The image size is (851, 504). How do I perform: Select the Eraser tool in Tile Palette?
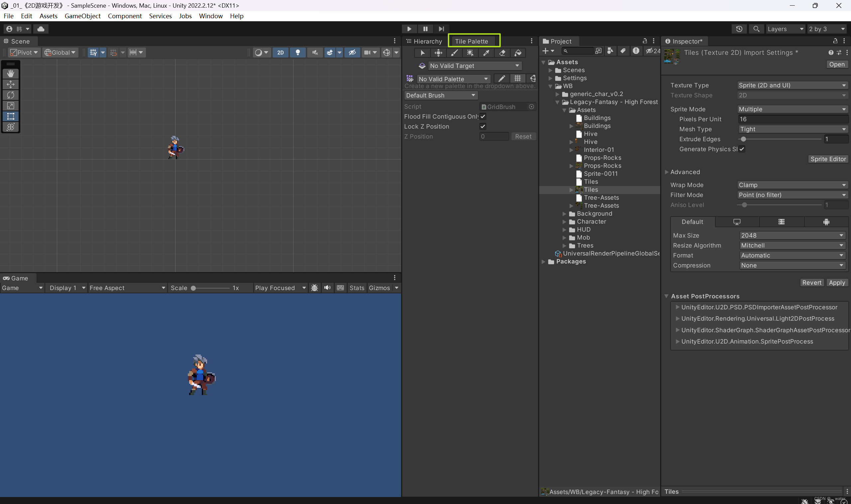pyautogui.click(x=502, y=52)
